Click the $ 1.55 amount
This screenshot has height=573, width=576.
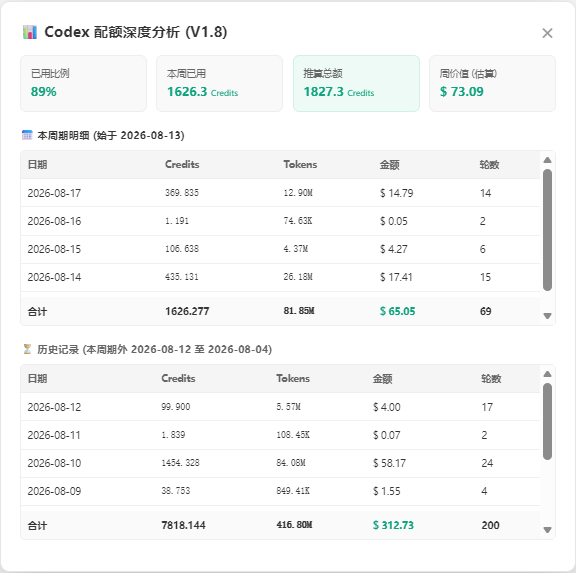[386, 491]
